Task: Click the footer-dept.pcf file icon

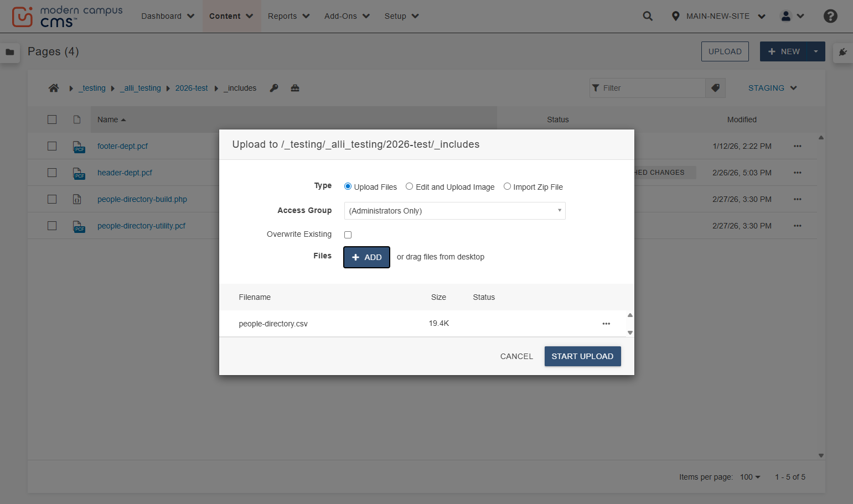Action: click(79, 147)
